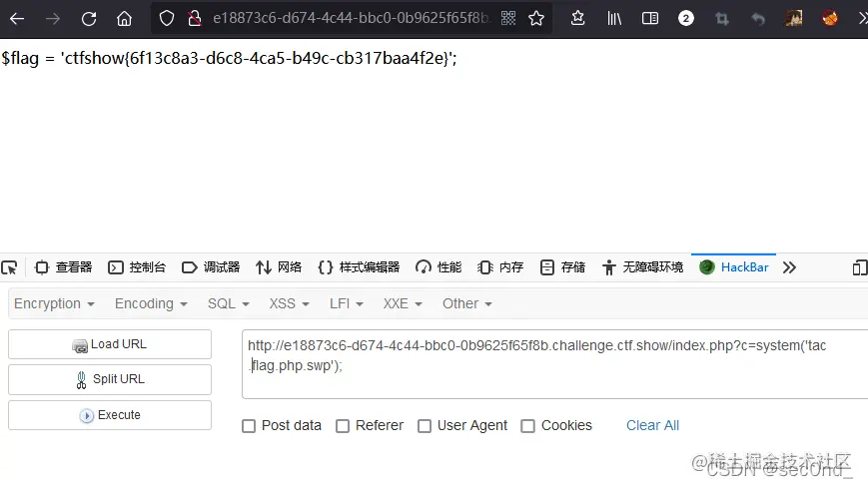Click the browser address bar URL
Viewport: 868px width, 488px height.
351,18
